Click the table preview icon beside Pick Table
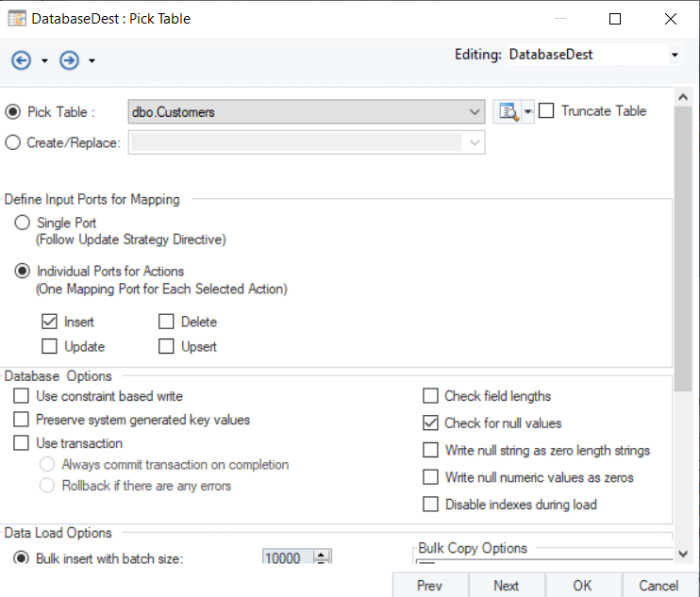700x597 pixels. (x=508, y=111)
